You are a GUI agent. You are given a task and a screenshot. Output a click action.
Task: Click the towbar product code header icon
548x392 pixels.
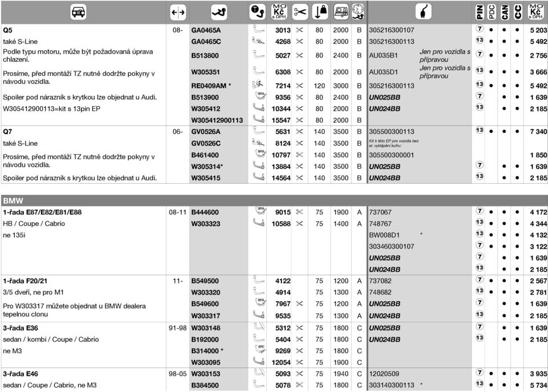click(x=219, y=12)
